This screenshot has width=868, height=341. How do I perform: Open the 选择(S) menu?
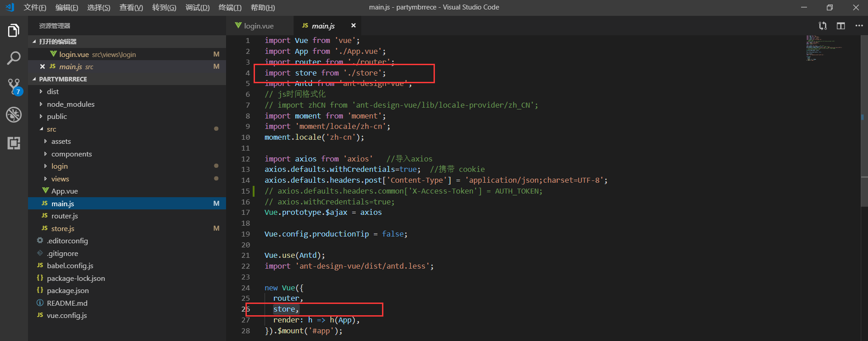(x=99, y=7)
